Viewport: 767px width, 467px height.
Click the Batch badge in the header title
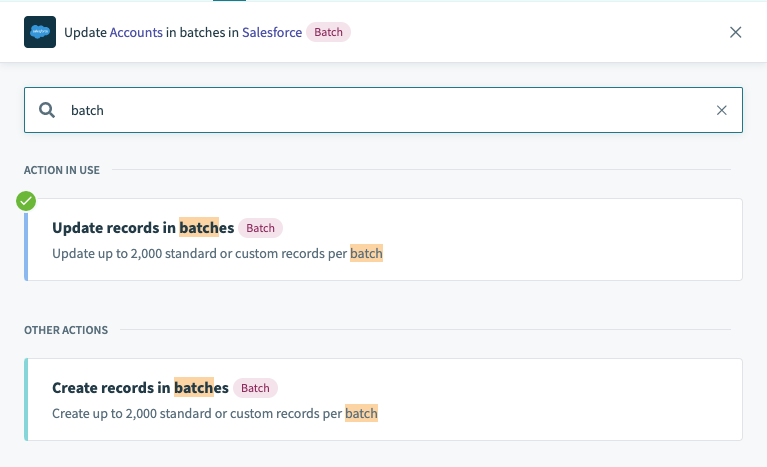328,32
